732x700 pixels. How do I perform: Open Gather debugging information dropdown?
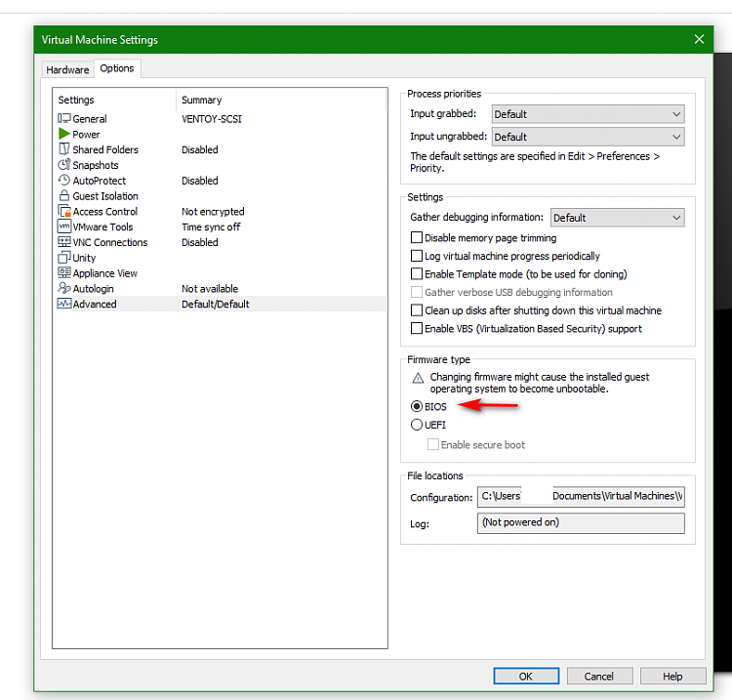click(x=618, y=218)
